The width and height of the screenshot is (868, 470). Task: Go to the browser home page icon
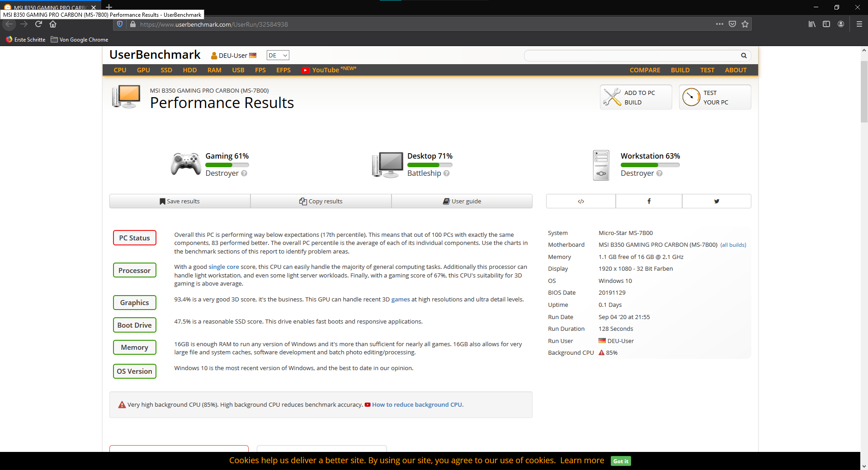[53, 24]
